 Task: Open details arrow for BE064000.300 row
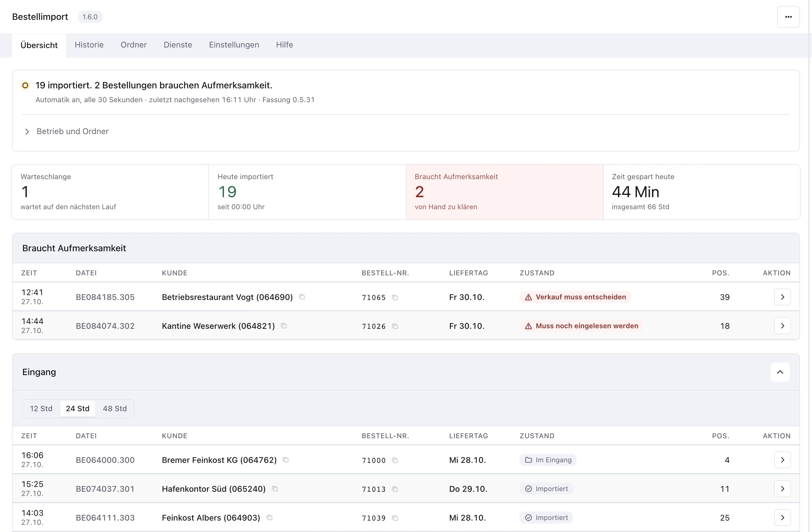pos(782,460)
